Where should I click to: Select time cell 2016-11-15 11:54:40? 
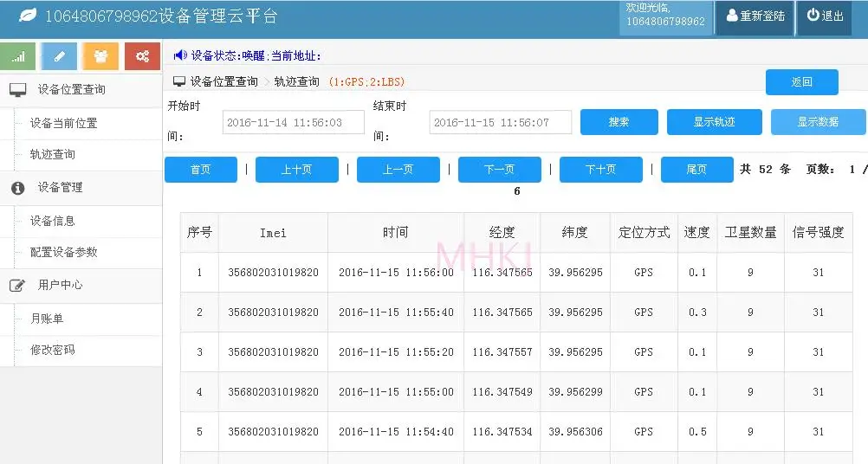click(396, 432)
